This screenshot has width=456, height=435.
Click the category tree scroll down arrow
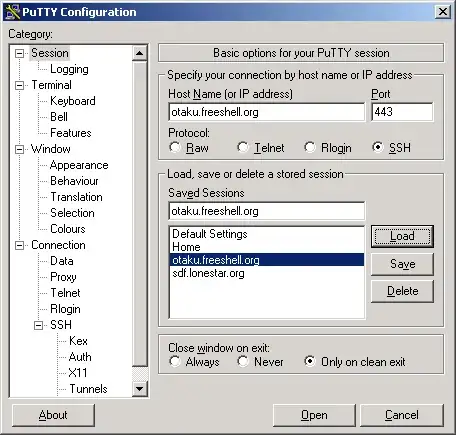click(140, 389)
